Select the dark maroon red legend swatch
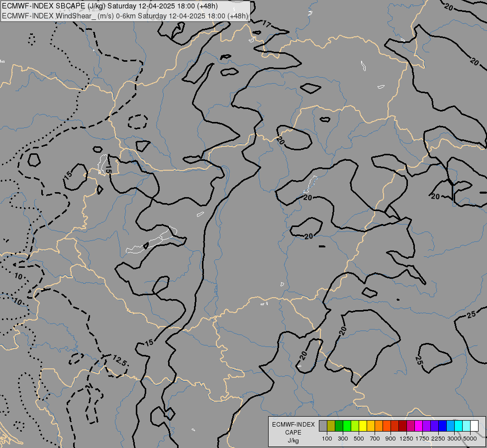 tap(403, 426)
